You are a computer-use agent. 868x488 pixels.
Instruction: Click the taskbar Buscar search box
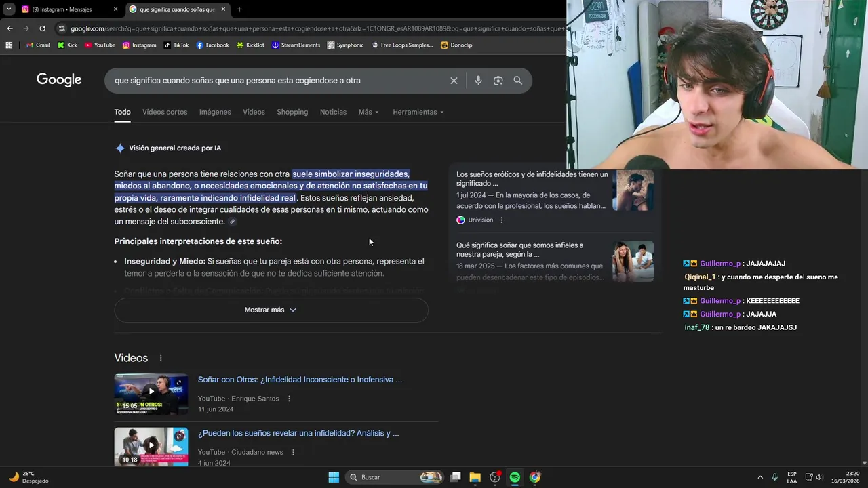(395, 477)
